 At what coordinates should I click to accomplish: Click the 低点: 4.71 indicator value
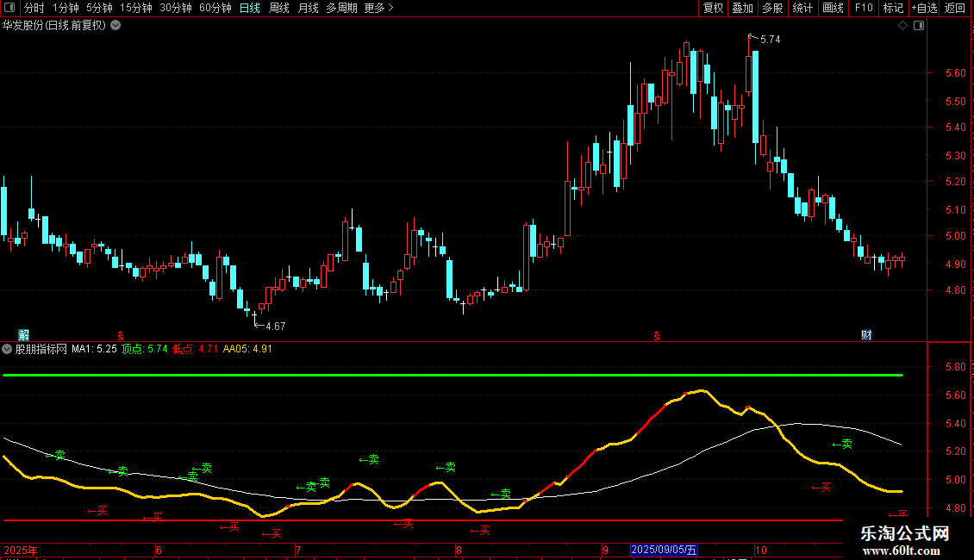coord(195,349)
